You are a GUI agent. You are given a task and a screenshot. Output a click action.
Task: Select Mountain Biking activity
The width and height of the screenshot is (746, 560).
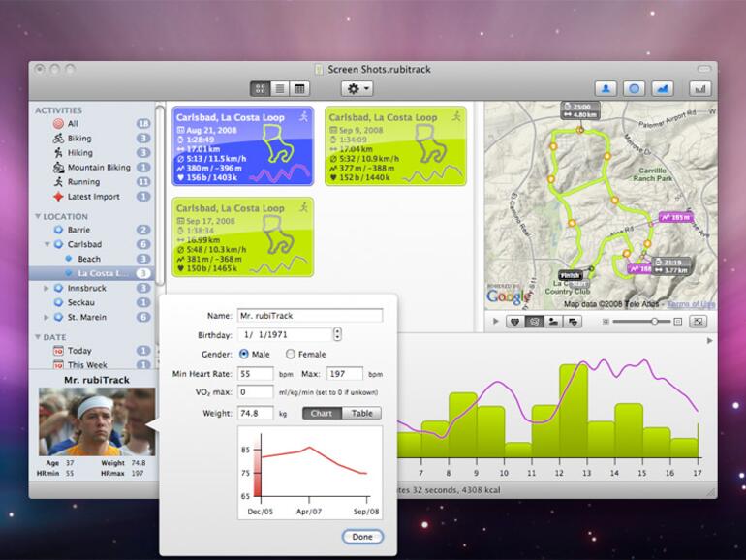98,168
